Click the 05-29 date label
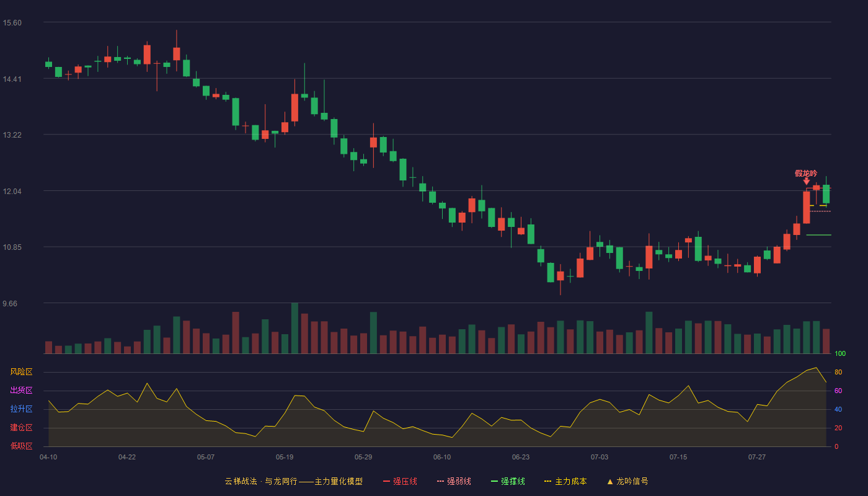The image size is (868, 496). (363, 457)
